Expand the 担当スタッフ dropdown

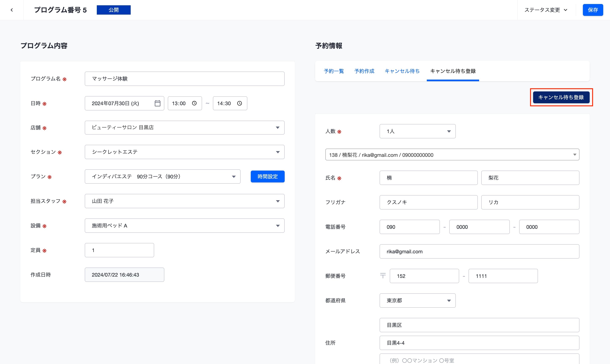(277, 201)
